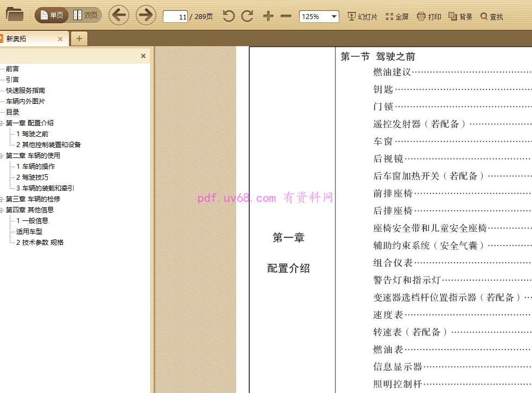Go to previous page with left arrow
The height and width of the screenshot is (393, 532).
tap(119, 15)
